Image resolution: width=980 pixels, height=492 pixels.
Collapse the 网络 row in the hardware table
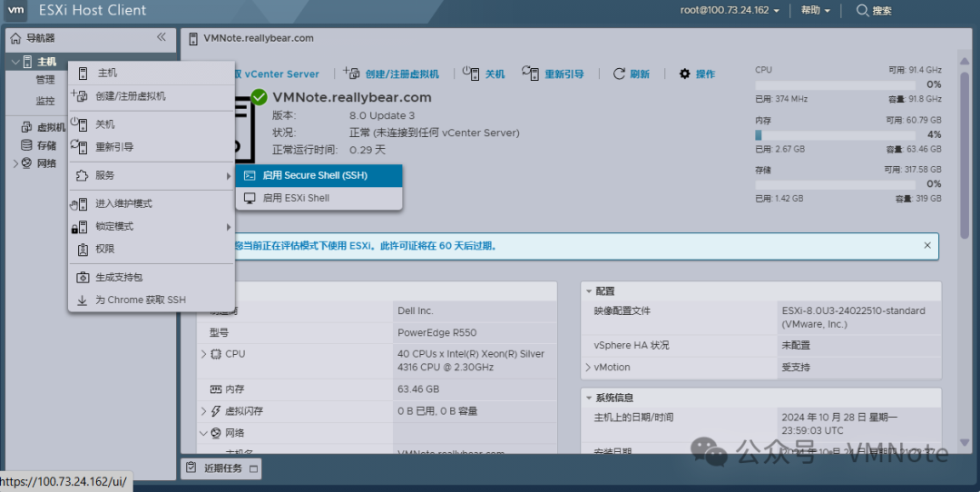(204, 433)
